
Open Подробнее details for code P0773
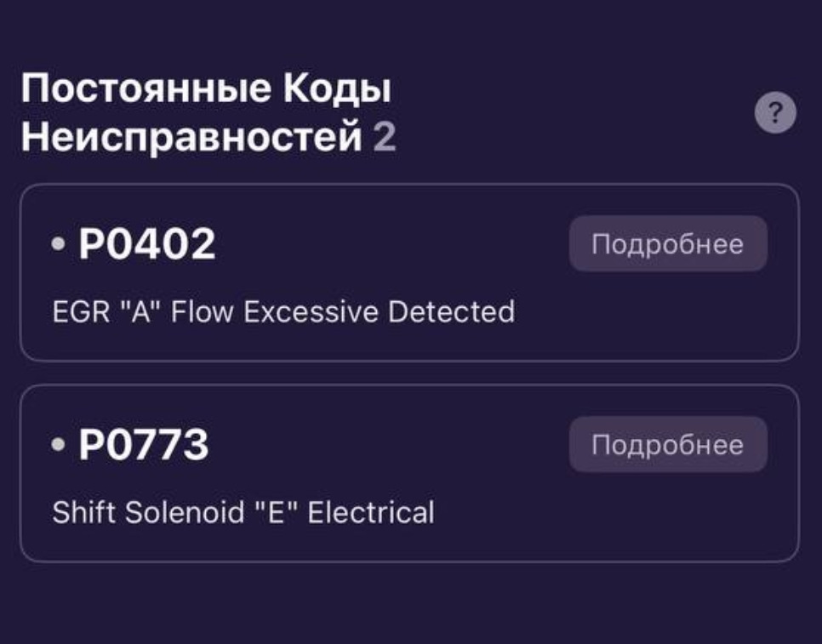pyautogui.click(x=668, y=445)
